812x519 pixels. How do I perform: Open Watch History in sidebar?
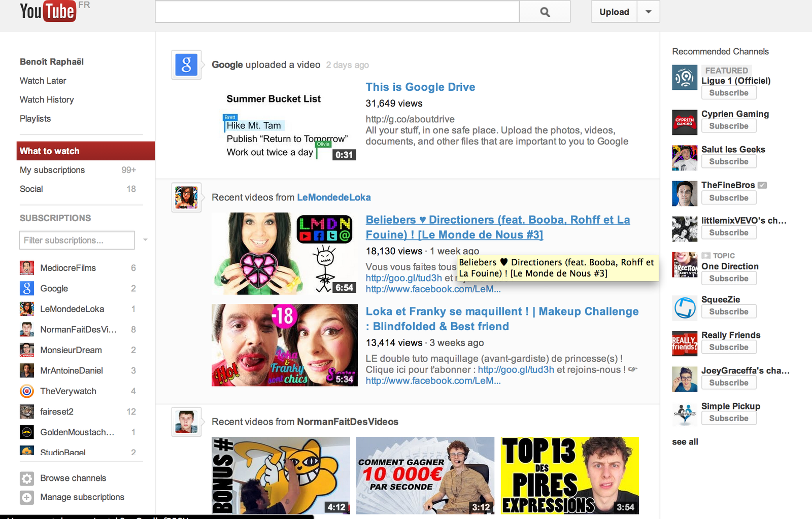tap(47, 100)
